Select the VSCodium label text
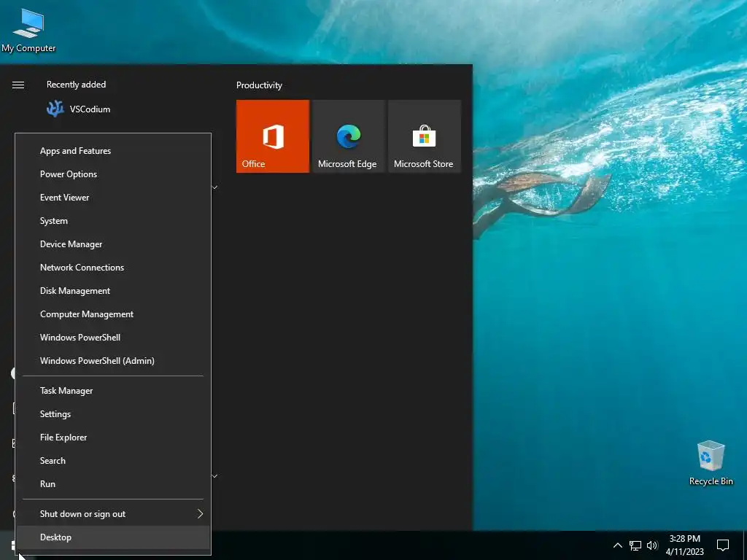 90,109
